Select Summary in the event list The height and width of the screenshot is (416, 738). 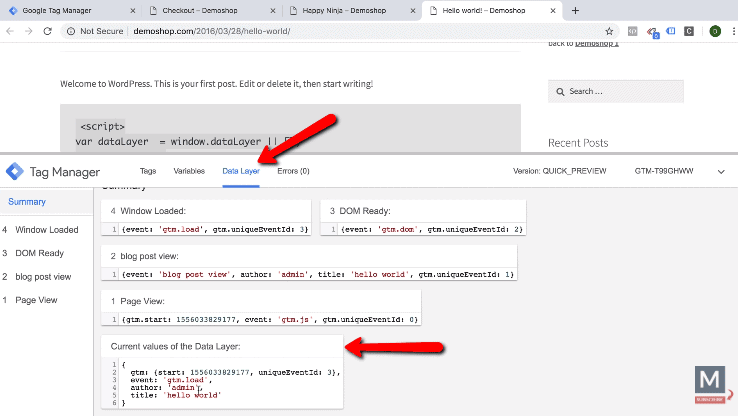tap(27, 202)
